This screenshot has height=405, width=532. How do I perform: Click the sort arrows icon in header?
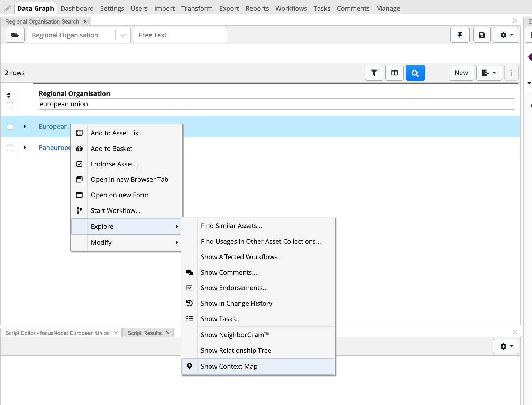[9, 95]
